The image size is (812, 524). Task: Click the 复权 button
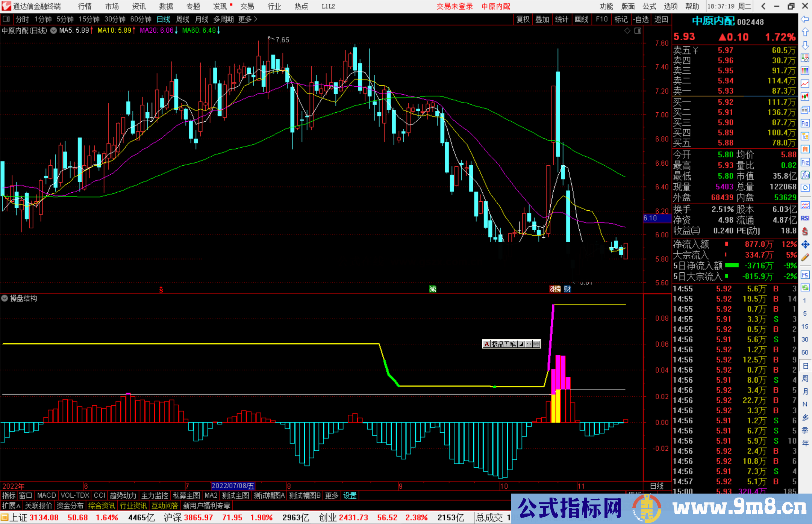(523, 19)
